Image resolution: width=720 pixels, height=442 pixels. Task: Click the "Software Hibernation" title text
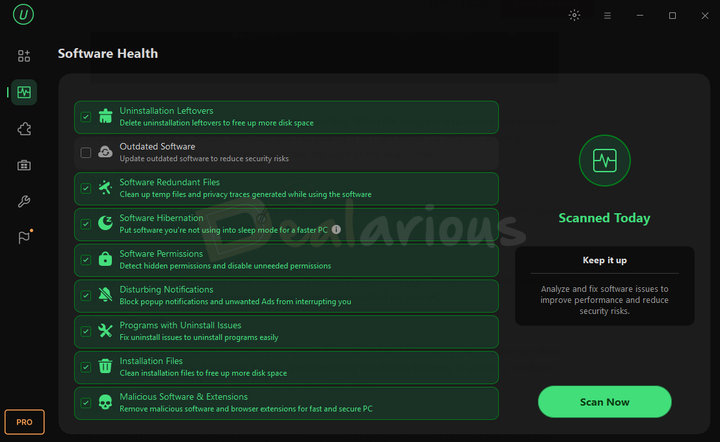pyautogui.click(x=161, y=218)
